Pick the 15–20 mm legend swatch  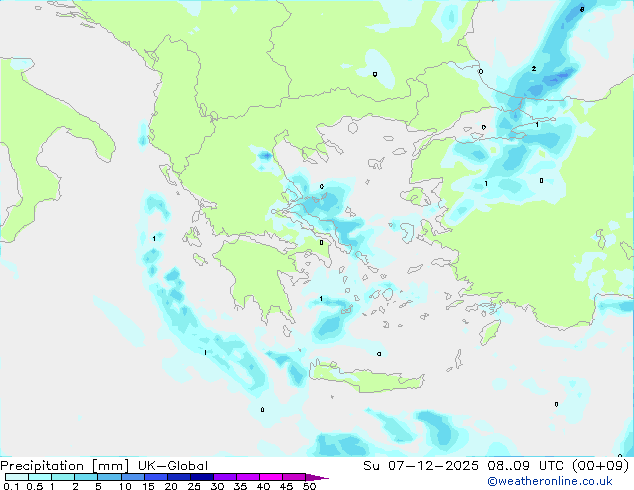pyautogui.click(x=156, y=477)
